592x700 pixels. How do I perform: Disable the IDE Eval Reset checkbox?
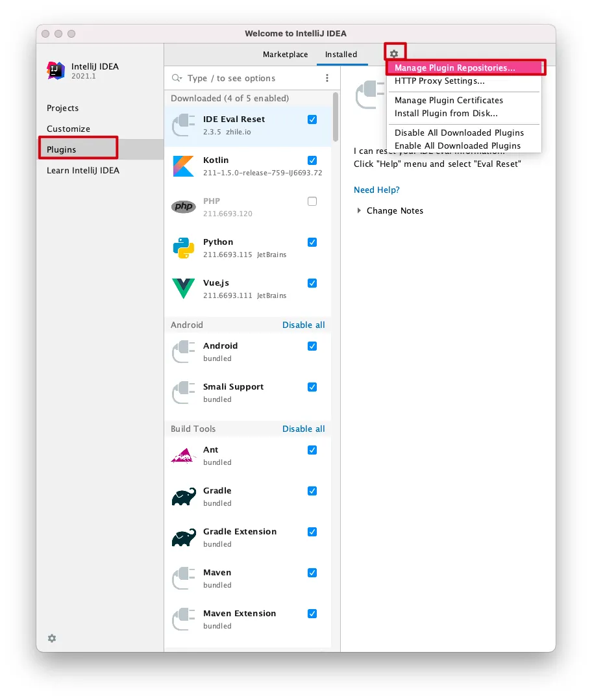click(312, 119)
